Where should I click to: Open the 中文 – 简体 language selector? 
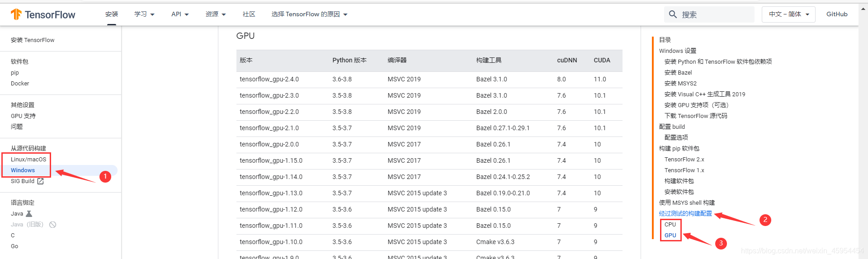pyautogui.click(x=788, y=14)
